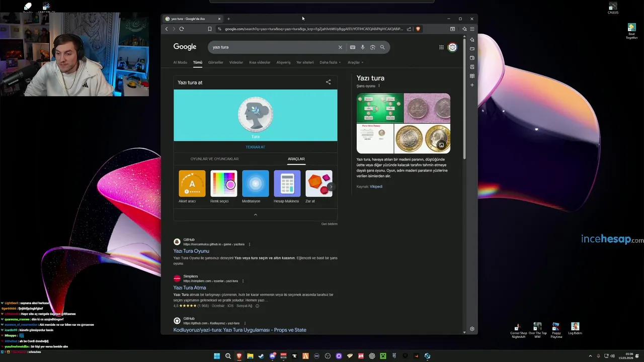This screenshot has height=362, width=644.
Task: Switch to Videolar tab
Action: click(x=236, y=62)
